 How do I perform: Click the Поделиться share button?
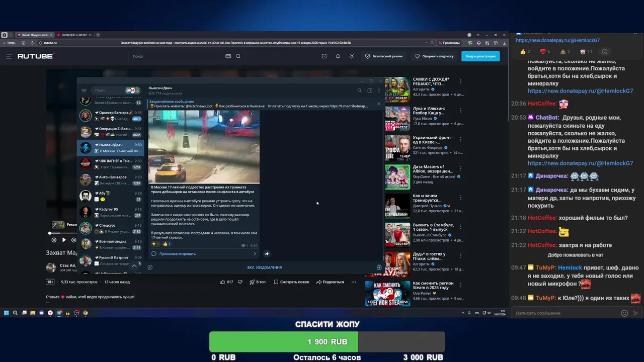point(330,282)
